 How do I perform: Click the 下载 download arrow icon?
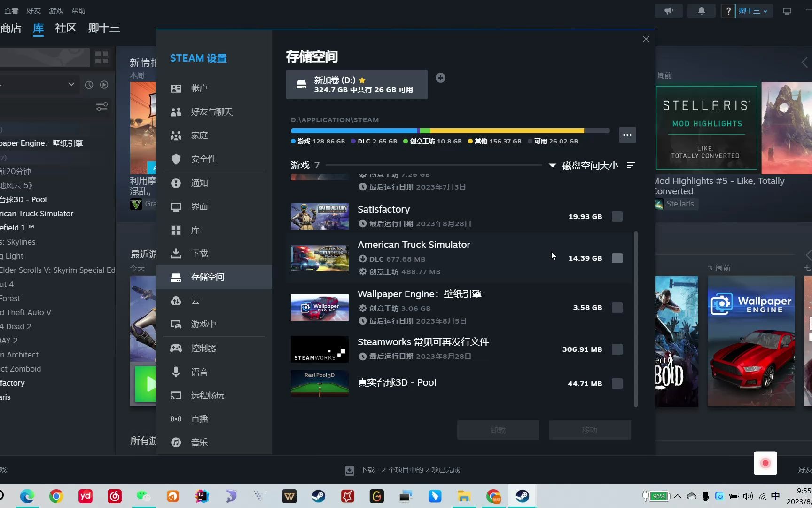pyautogui.click(x=176, y=254)
